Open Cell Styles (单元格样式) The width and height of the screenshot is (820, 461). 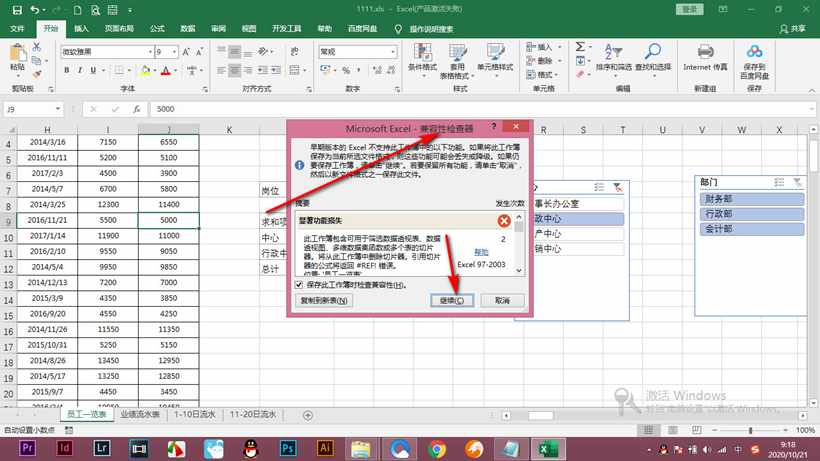click(495, 61)
